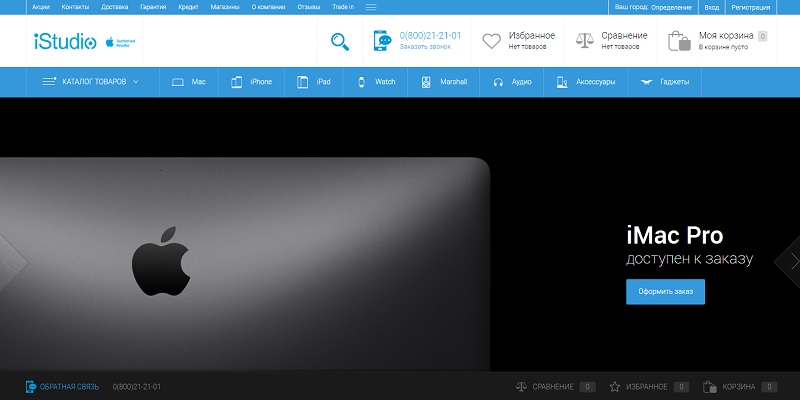Click the iMac Pro banner image

point(245,264)
